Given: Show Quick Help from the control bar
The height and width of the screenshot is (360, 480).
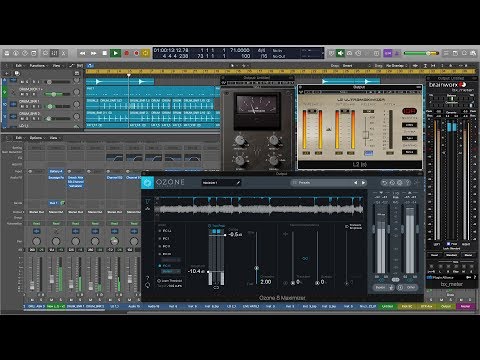Looking at the screenshot, I should coord(25,53).
